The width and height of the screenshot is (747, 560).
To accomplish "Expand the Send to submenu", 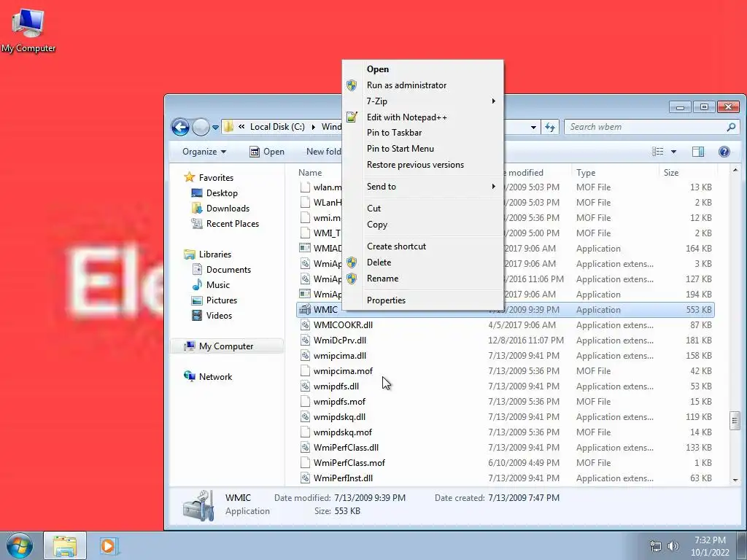I will point(422,187).
